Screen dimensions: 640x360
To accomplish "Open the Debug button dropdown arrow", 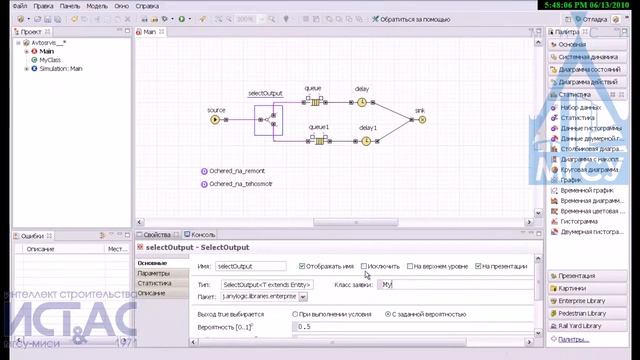I will coord(172,19).
